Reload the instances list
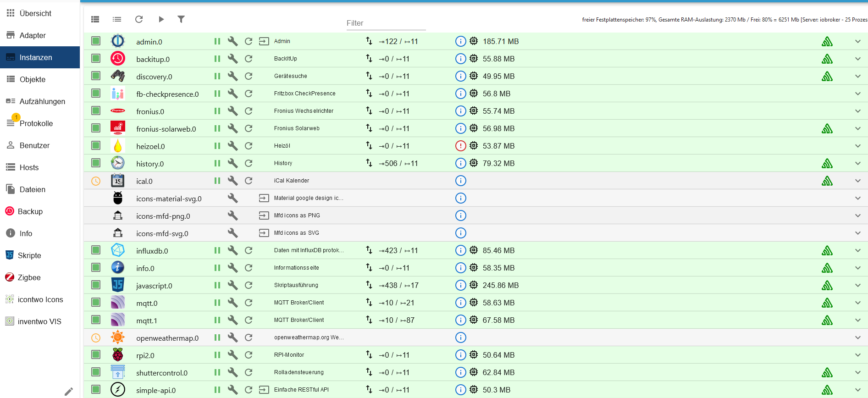868x398 pixels. pyautogui.click(x=139, y=19)
